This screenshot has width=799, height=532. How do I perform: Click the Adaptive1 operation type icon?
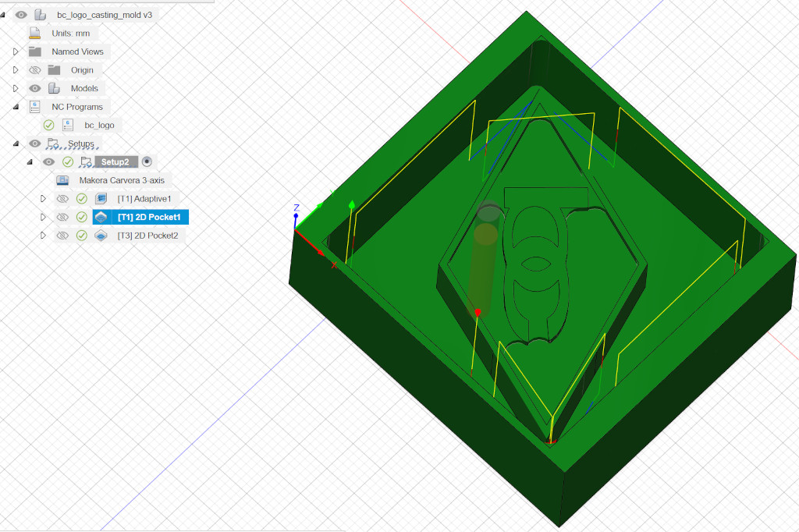coord(101,198)
